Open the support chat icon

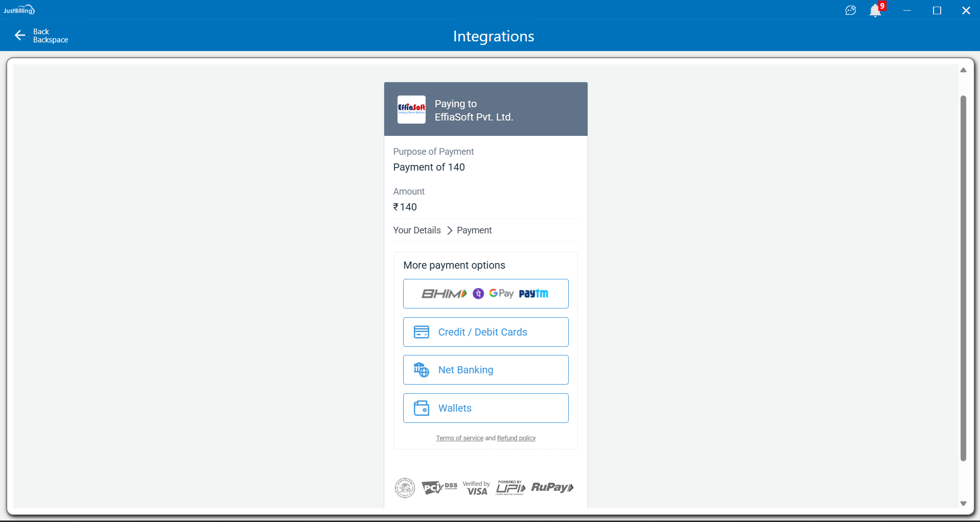pyautogui.click(x=850, y=11)
